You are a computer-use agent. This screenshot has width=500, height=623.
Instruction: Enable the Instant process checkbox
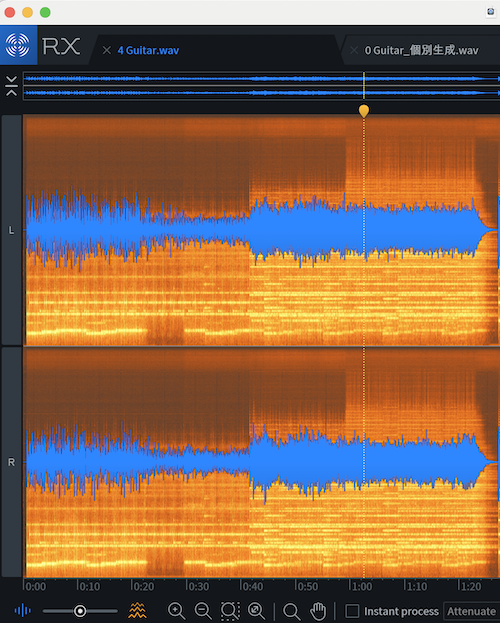pyautogui.click(x=352, y=611)
